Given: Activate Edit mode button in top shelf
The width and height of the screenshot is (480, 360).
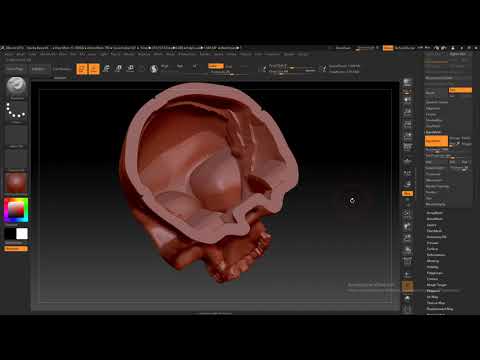Looking at the screenshot, I should (x=82, y=69).
